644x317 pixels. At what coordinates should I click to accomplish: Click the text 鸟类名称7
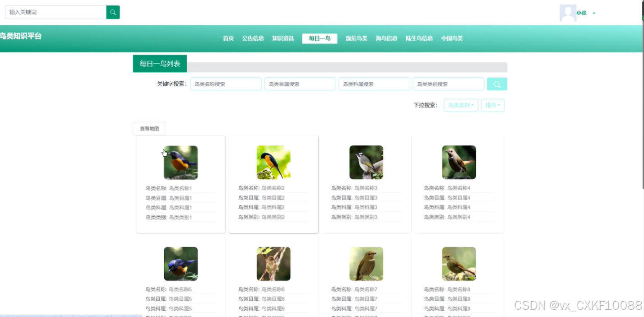[366, 289]
